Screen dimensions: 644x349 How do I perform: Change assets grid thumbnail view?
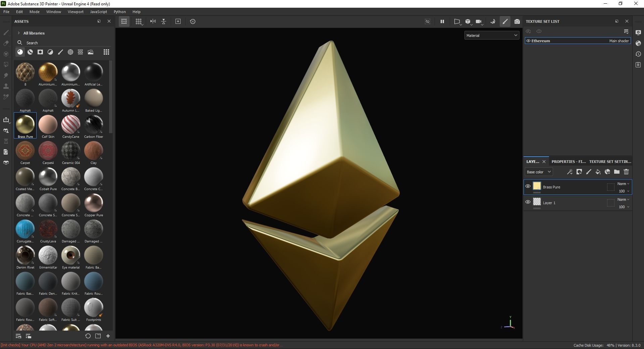pyautogui.click(x=106, y=52)
